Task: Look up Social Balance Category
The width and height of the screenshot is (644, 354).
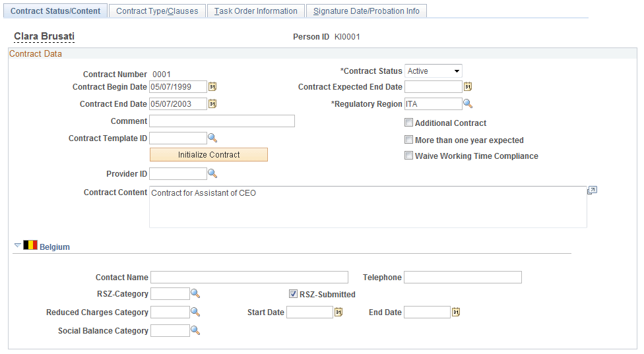Action: 195,331
